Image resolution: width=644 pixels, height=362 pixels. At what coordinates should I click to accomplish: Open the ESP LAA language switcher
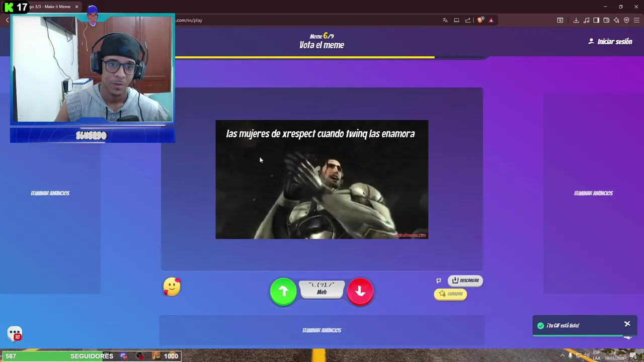coord(596,355)
